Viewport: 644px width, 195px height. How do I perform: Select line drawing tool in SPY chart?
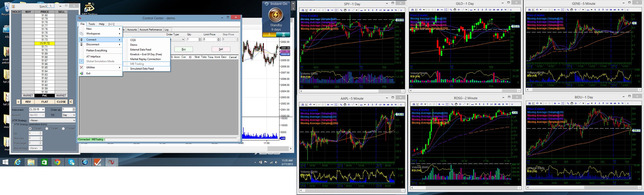353,10
